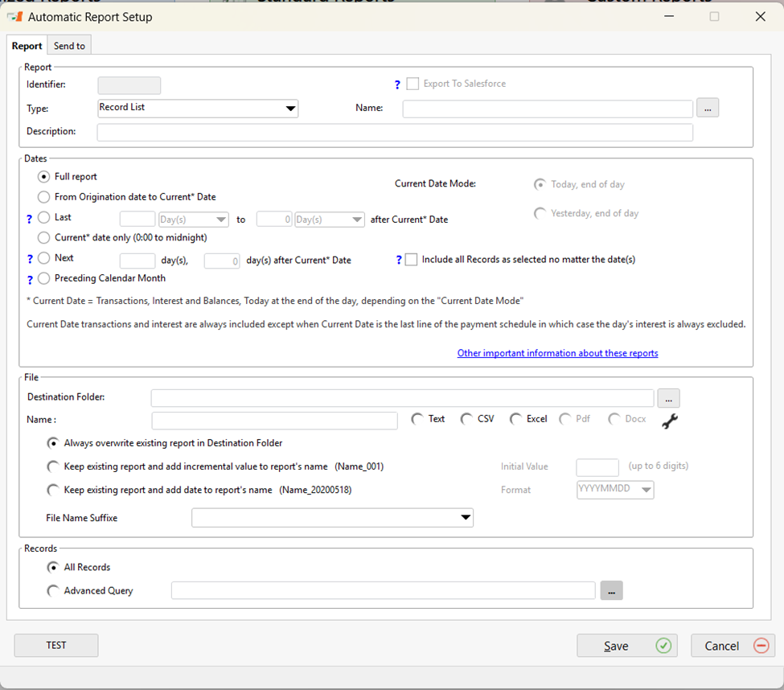Open Other important information about these reports link
This screenshot has height=690, width=784.
[x=557, y=353]
